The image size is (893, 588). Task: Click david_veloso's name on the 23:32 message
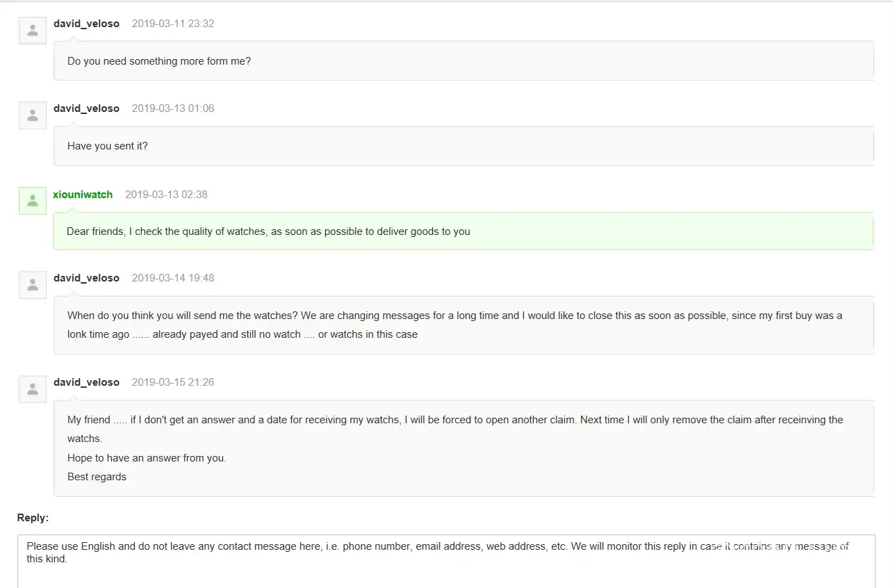point(86,24)
